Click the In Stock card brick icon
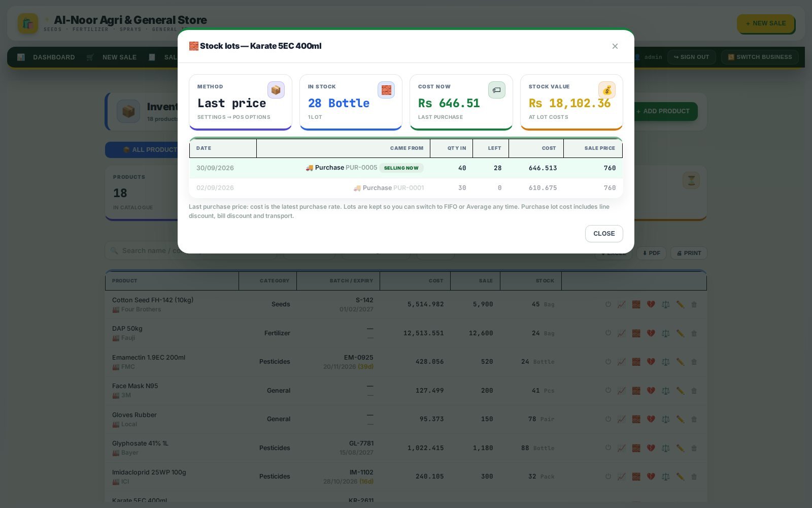The height and width of the screenshot is (508, 812). (x=386, y=90)
